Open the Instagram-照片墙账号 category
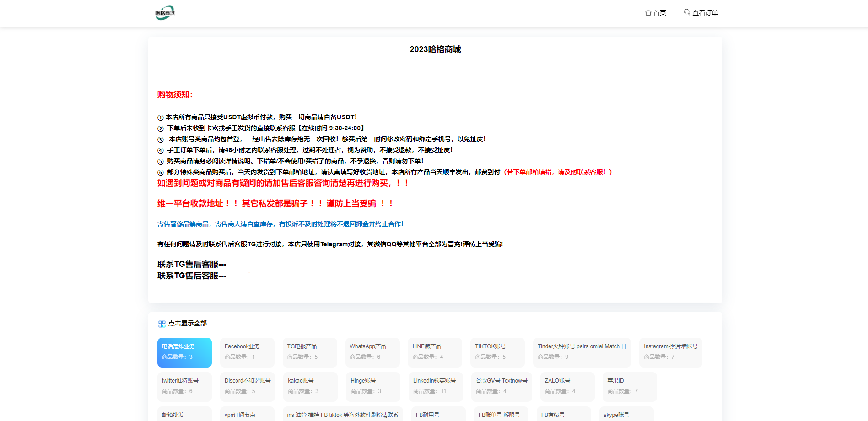The height and width of the screenshot is (421, 868). 671,352
